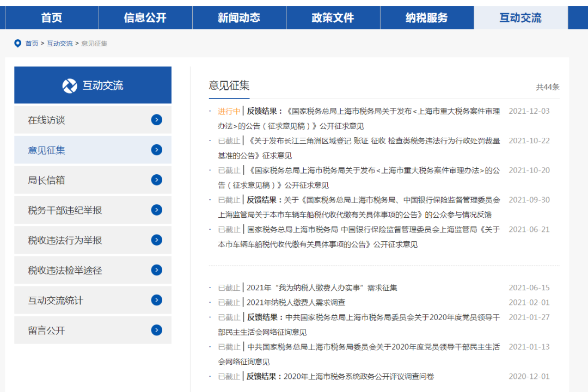588x392 pixels.
Task: Open 2021年"我为纳税人缴费人办实事"需求征集
Action: click(x=322, y=287)
